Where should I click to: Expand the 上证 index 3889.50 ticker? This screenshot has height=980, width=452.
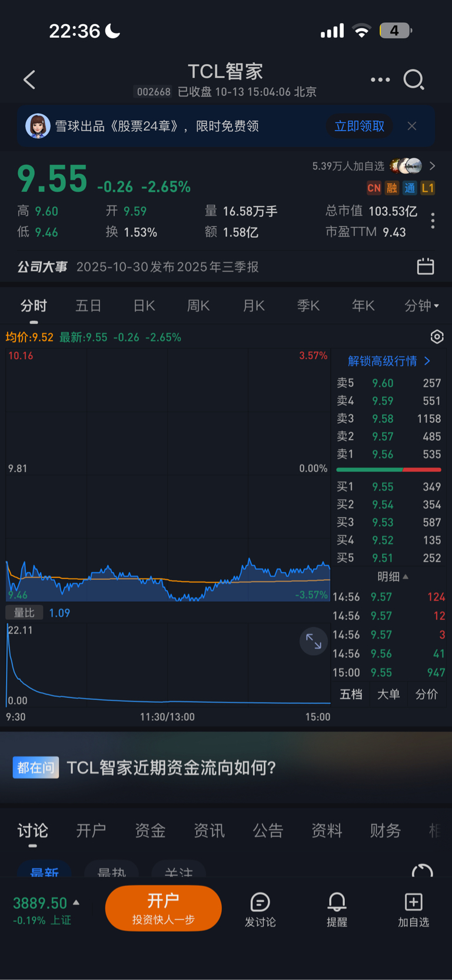(x=46, y=910)
